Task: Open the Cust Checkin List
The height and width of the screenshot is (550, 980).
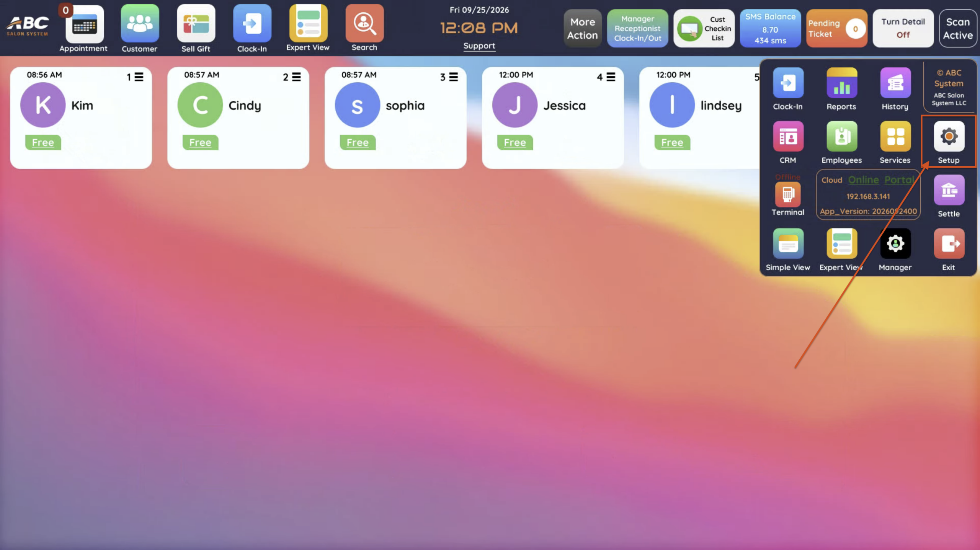Action: click(x=704, y=28)
